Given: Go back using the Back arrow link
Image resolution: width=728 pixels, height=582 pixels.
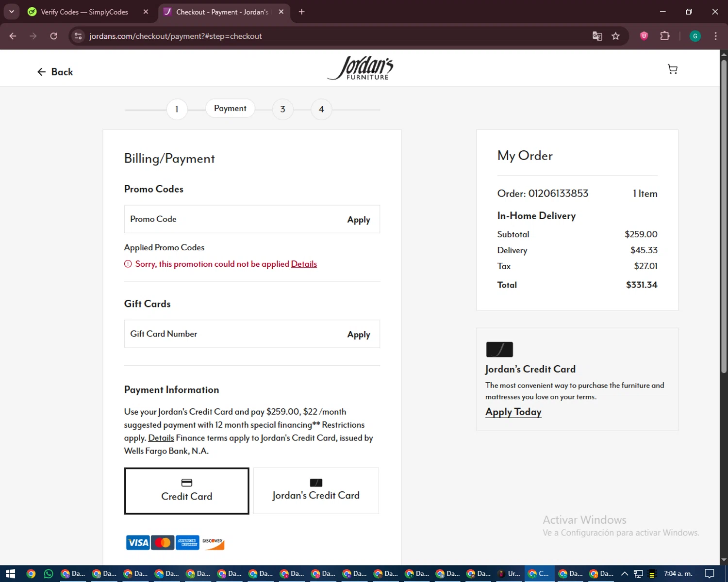Looking at the screenshot, I should [55, 72].
